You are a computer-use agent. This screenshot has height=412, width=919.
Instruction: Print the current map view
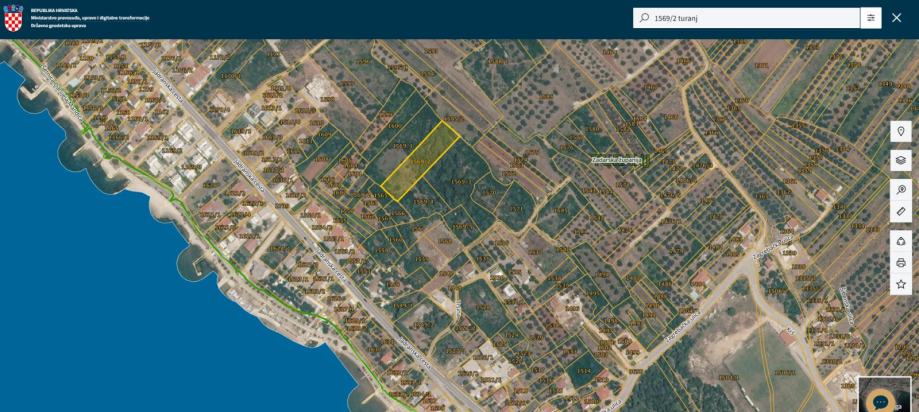pyautogui.click(x=901, y=263)
